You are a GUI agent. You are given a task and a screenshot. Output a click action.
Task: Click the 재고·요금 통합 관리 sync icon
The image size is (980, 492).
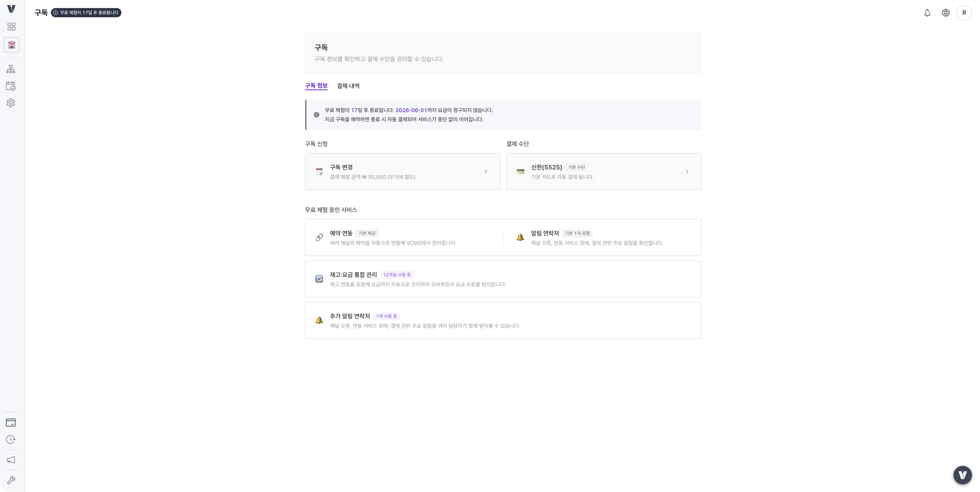pyautogui.click(x=319, y=279)
